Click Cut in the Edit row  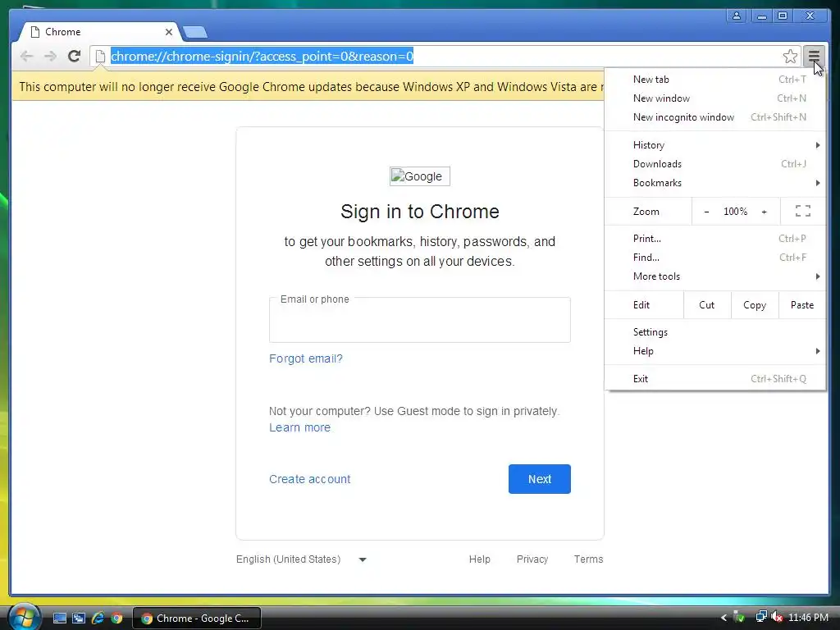[x=706, y=305]
